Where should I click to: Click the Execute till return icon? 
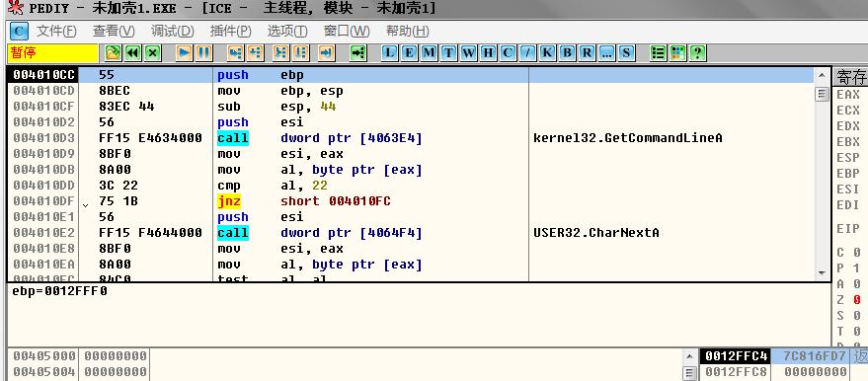click(327, 53)
